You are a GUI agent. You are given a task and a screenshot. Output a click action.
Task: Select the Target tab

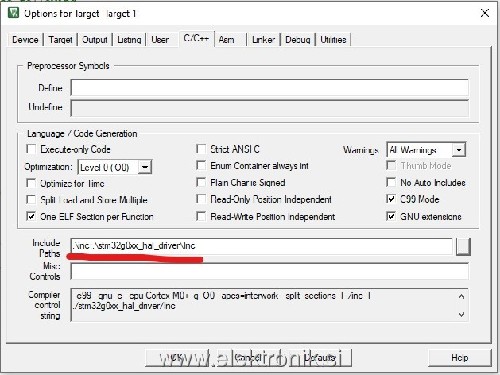pyautogui.click(x=60, y=40)
